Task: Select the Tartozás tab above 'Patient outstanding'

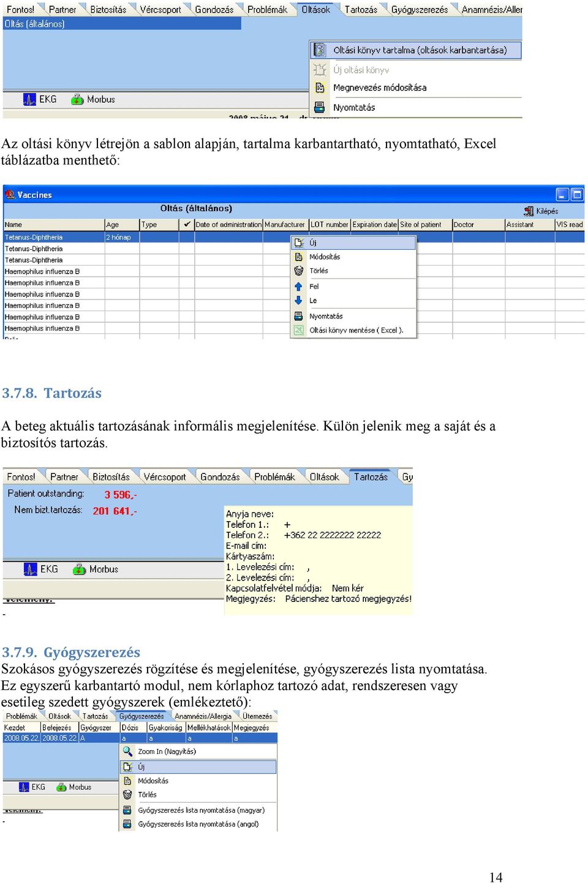Action: (x=371, y=476)
